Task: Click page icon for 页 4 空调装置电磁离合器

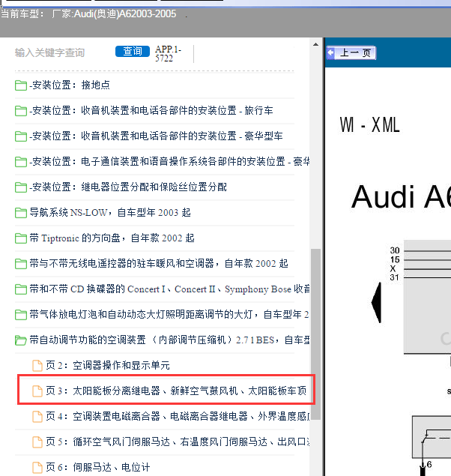Action: (37, 417)
